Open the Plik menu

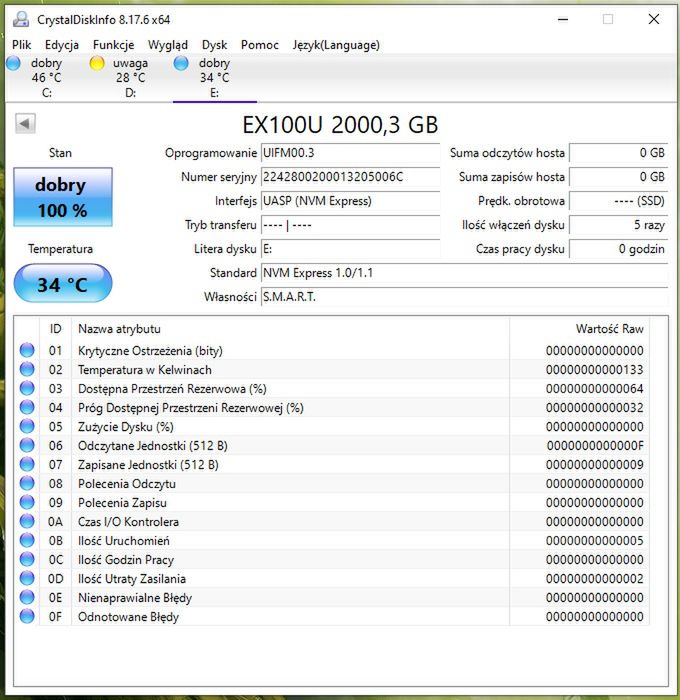click(21, 45)
